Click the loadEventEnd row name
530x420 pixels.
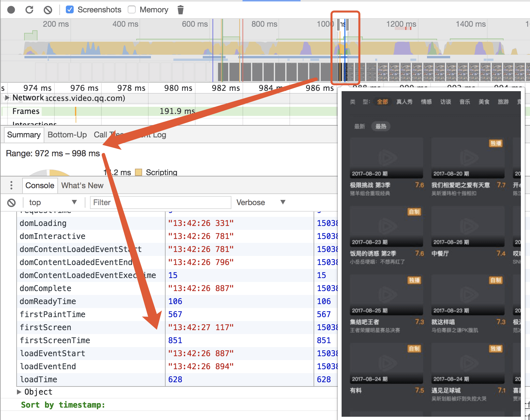pyautogui.click(x=48, y=367)
